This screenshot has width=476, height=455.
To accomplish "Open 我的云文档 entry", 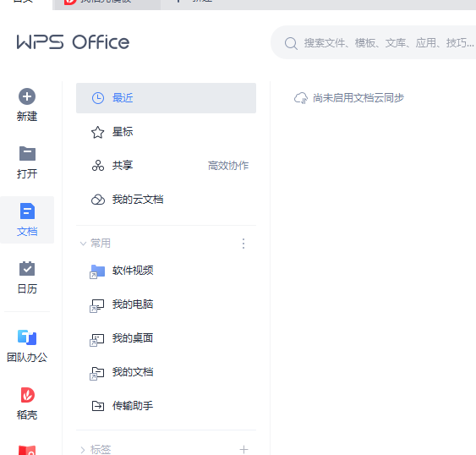I will tap(166, 200).
